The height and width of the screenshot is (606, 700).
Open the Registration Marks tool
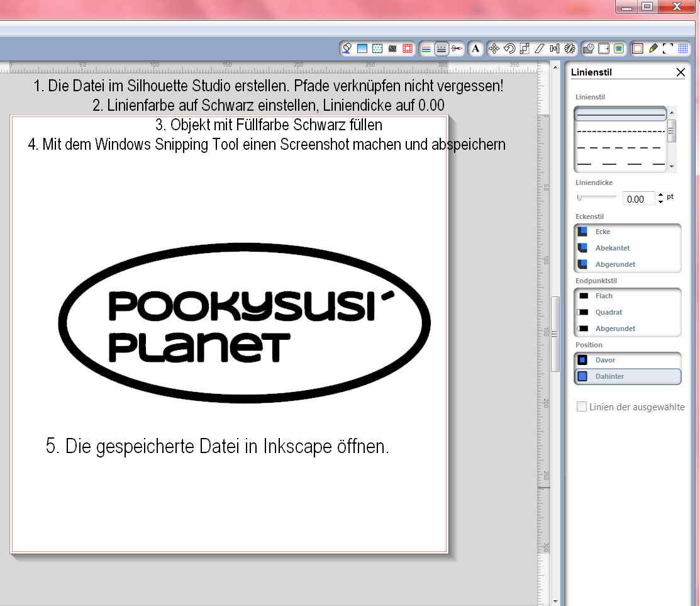coord(669,48)
